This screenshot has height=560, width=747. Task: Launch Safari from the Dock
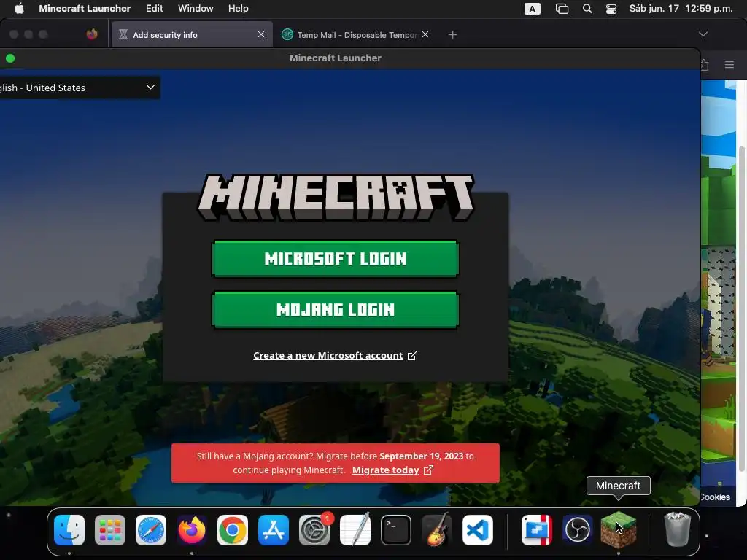click(151, 530)
